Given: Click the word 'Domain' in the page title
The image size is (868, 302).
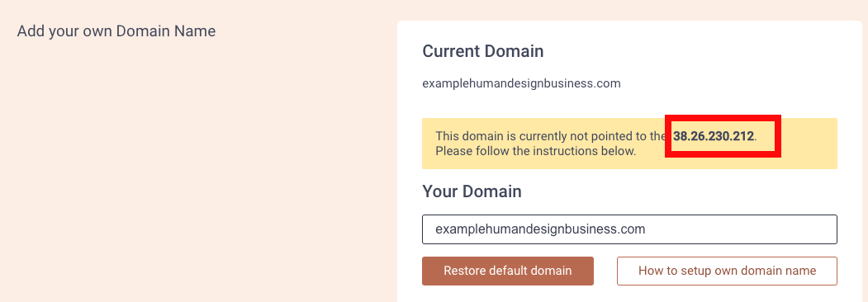Looking at the screenshot, I should pyautogui.click(x=144, y=31).
